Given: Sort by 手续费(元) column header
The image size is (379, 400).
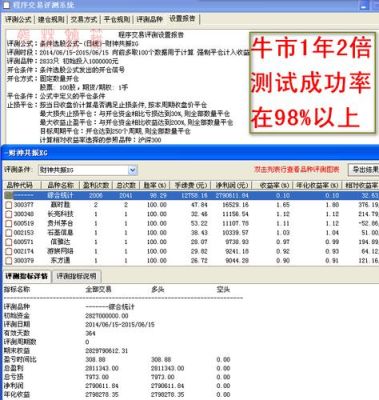Looking at the screenshot, I should tap(190, 185).
